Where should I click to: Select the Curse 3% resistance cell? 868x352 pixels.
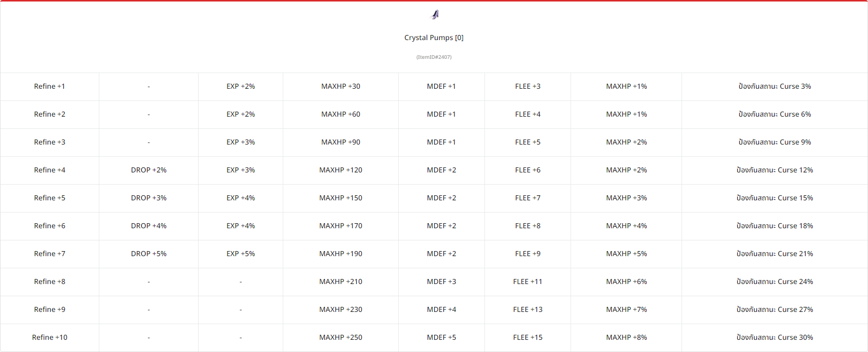point(775,86)
